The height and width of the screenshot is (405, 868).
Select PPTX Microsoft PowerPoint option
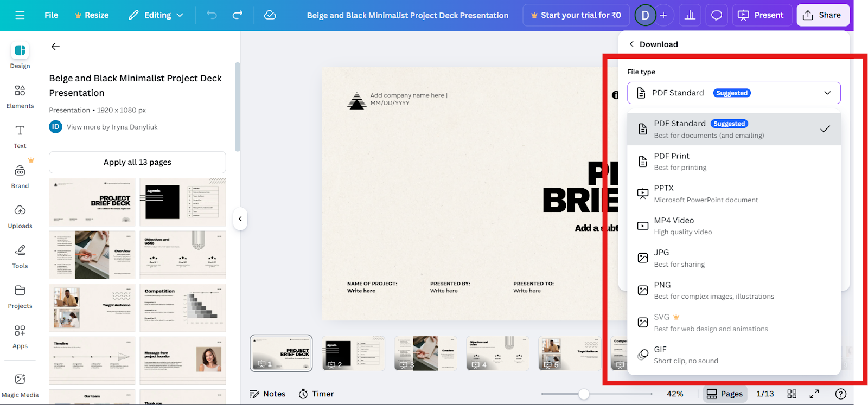coord(734,194)
